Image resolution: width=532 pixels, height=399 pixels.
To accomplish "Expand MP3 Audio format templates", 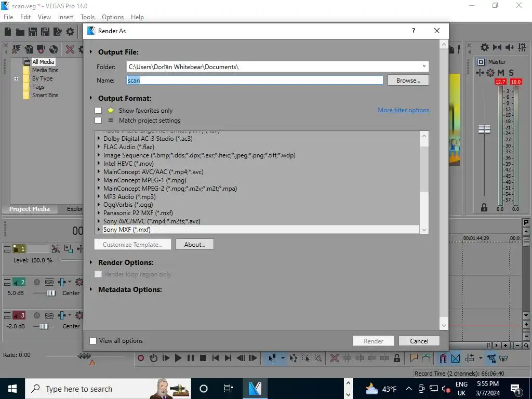I will (99, 196).
